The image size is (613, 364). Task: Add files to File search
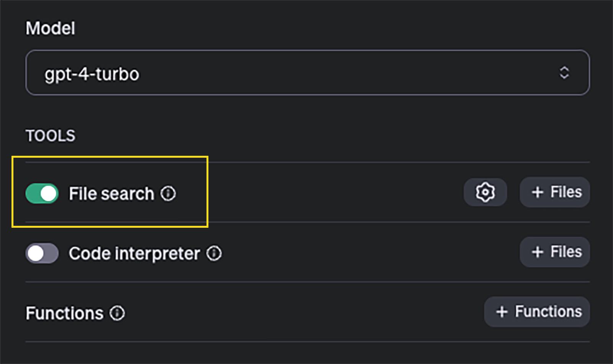(x=554, y=192)
